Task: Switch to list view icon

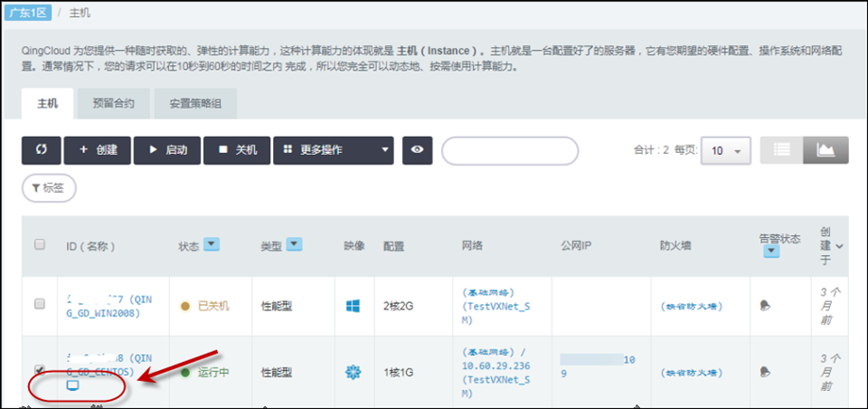Action: 782,150
